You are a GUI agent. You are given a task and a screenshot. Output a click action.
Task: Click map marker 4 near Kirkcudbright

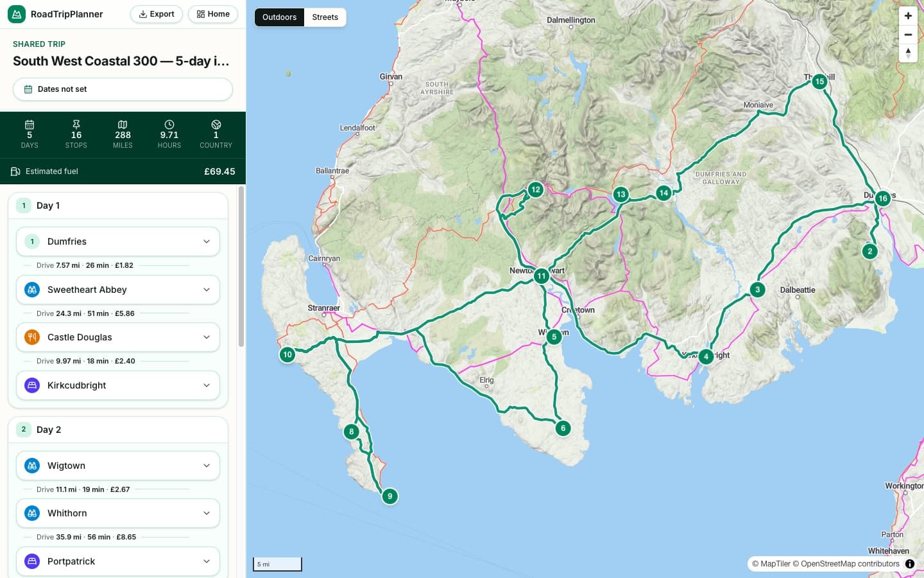(706, 356)
